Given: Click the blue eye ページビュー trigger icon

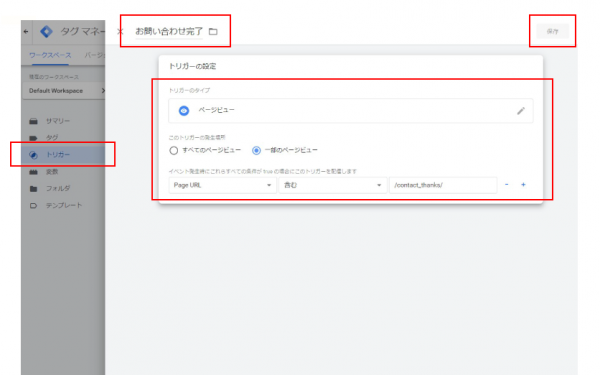Looking at the screenshot, I should coord(184,111).
